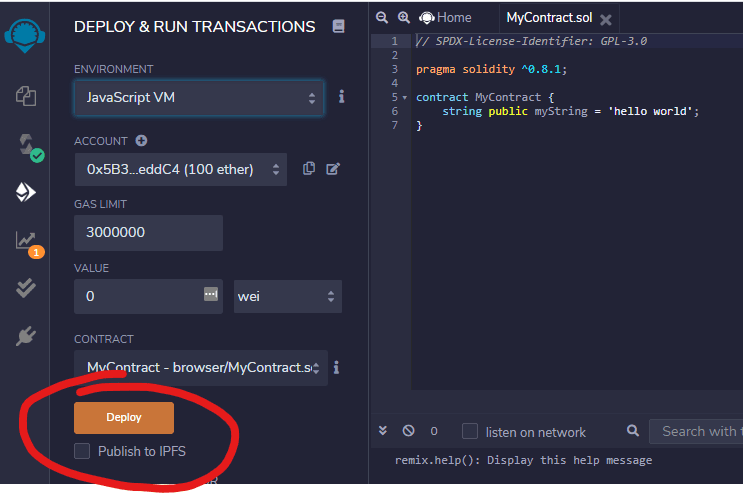Open the JavaScript VM environment dropdown

coord(199,98)
